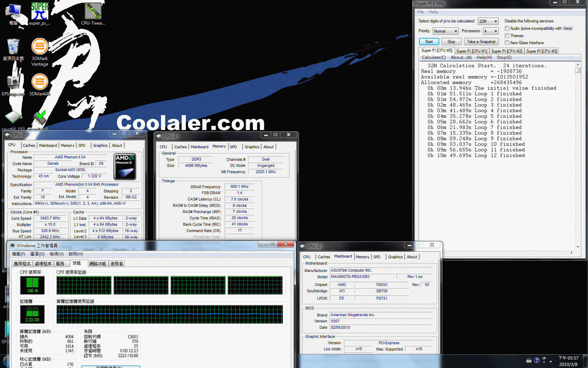
Task: Click Stop(S) in Super PI menu
Action: [504, 57]
